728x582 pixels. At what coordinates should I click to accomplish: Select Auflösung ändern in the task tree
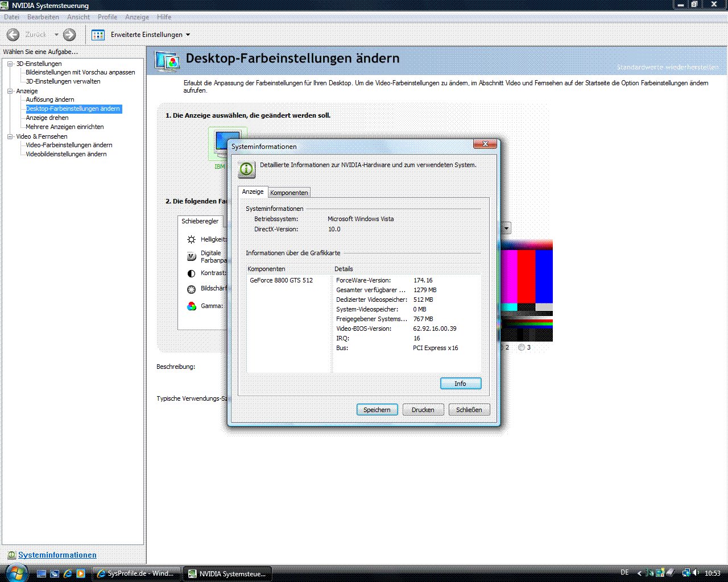49,99
